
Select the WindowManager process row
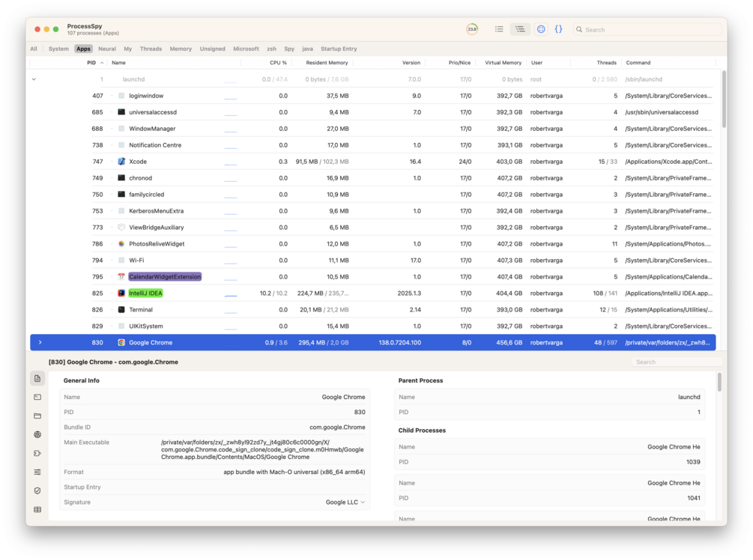(372, 129)
